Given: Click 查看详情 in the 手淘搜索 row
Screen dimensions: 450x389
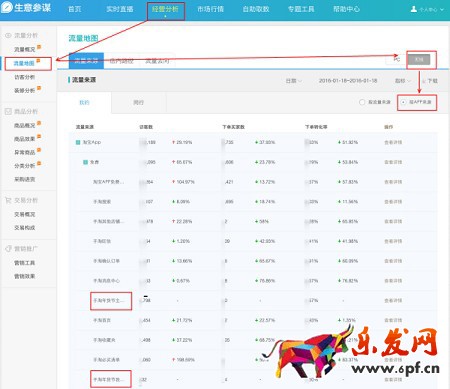Looking at the screenshot, I should point(393,202).
